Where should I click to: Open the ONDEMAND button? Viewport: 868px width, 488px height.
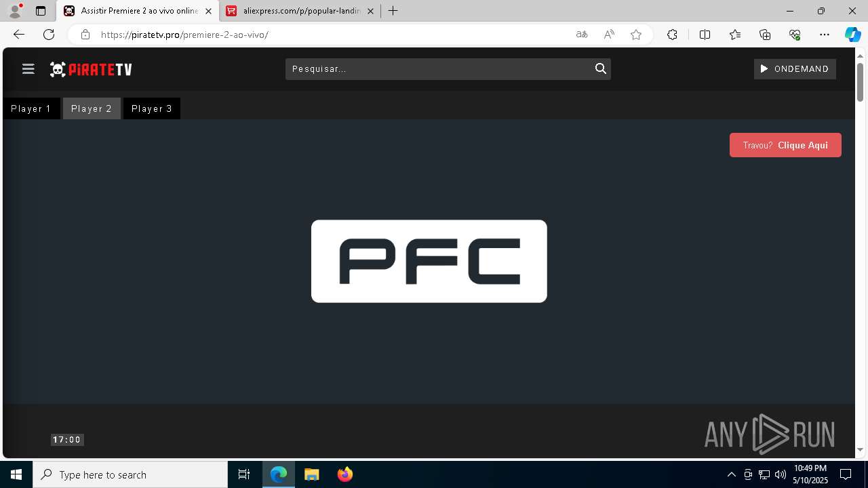795,68
